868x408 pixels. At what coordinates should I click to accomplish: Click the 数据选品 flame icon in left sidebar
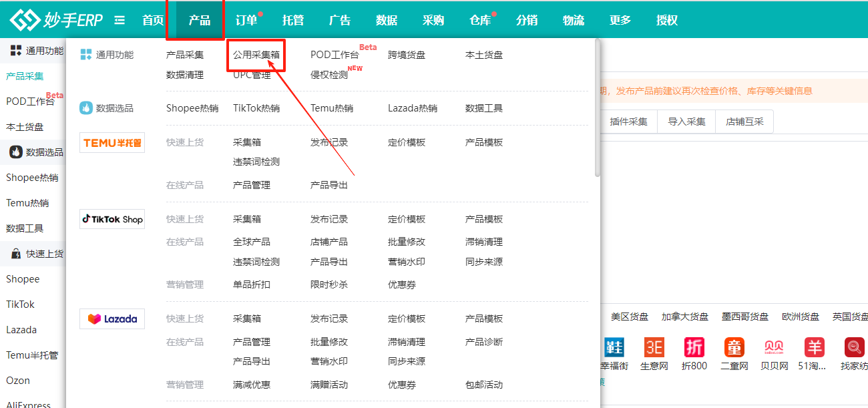[16, 152]
